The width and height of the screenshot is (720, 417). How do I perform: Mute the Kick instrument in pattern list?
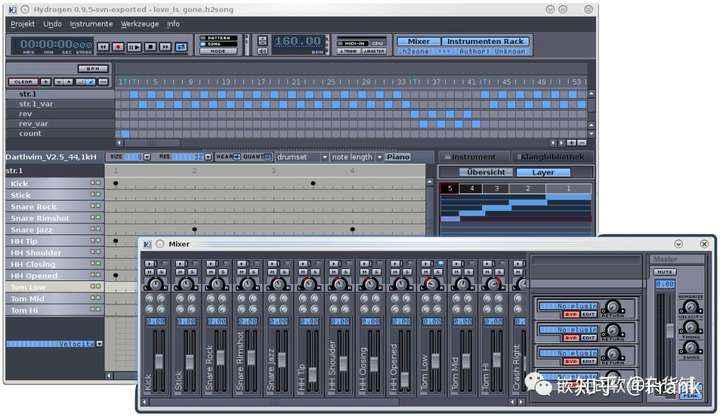(92, 184)
